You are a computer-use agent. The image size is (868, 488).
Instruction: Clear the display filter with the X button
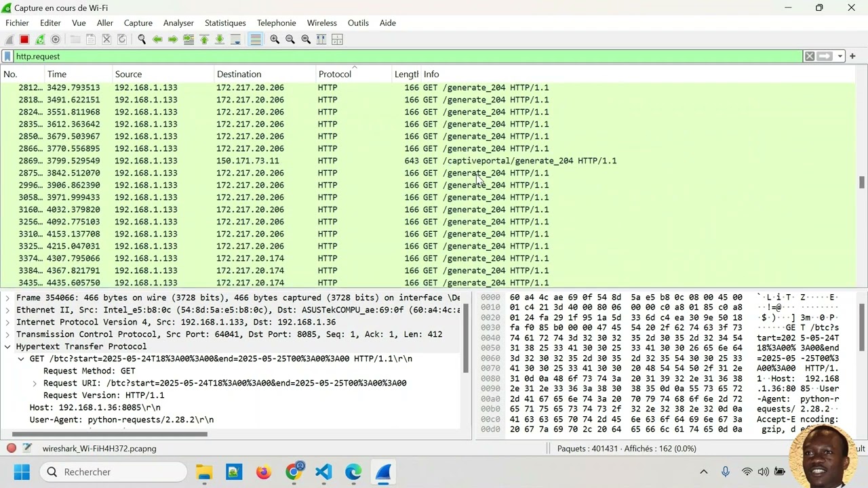click(810, 56)
